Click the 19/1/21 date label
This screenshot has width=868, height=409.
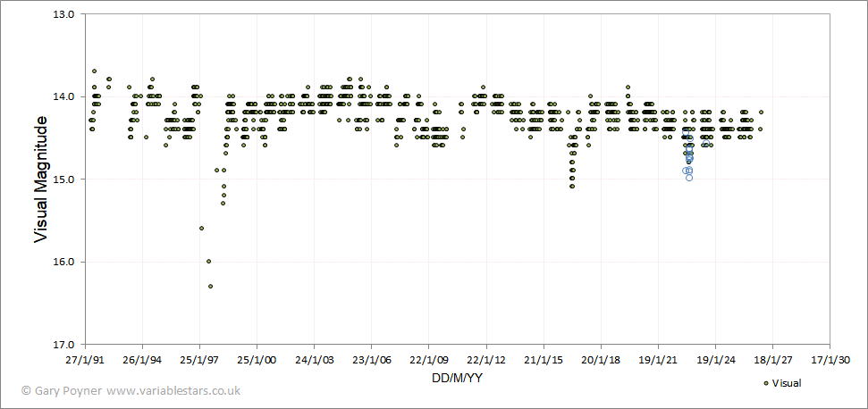(x=658, y=361)
